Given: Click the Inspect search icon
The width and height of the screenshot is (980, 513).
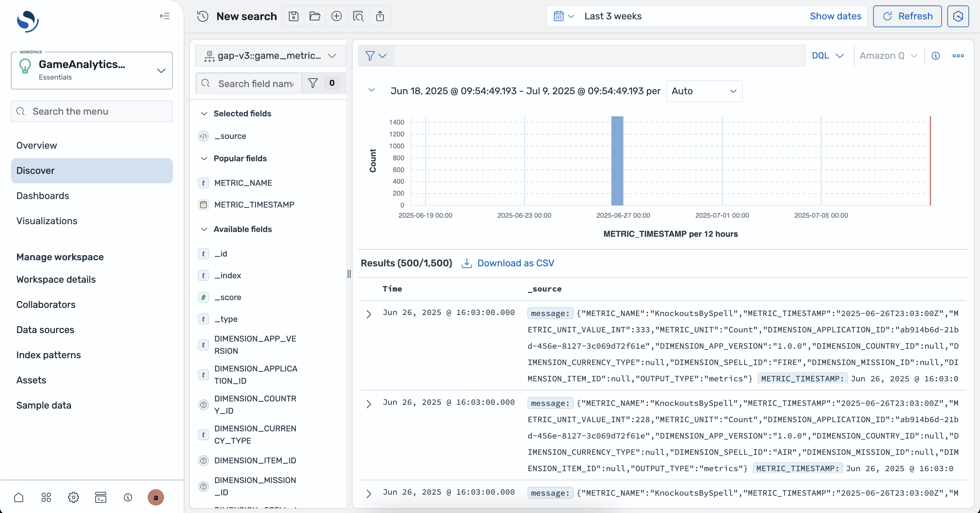Looking at the screenshot, I should (x=358, y=16).
